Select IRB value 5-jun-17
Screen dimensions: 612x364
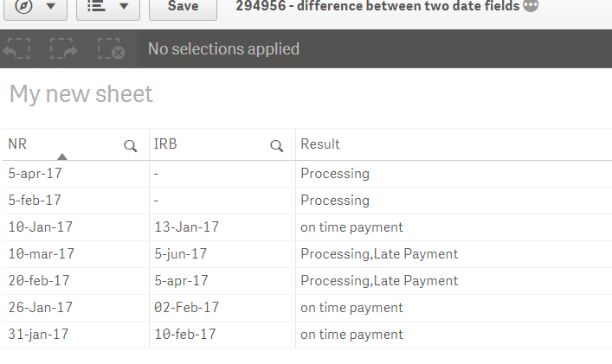coord(180,254)
